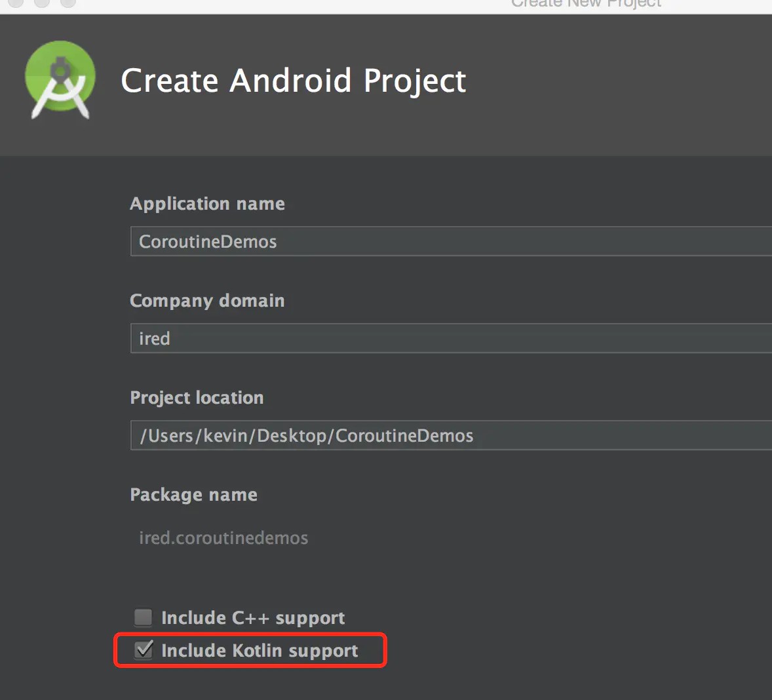Click the "Include C++ support" label text

point(253,618)
